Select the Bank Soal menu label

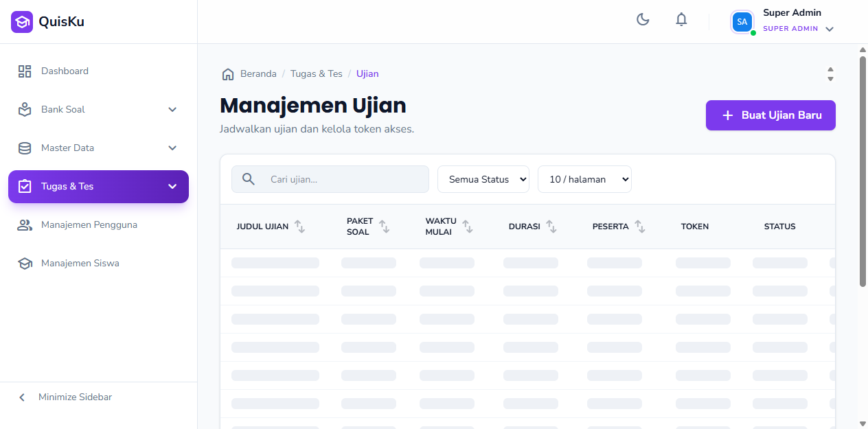(x=63, y=110)
